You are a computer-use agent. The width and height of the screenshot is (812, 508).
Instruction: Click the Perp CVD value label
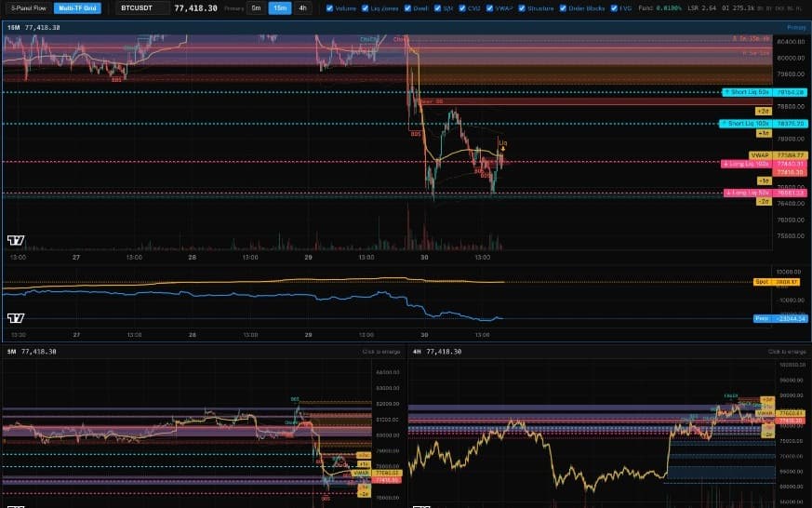[x=780, y=318]
